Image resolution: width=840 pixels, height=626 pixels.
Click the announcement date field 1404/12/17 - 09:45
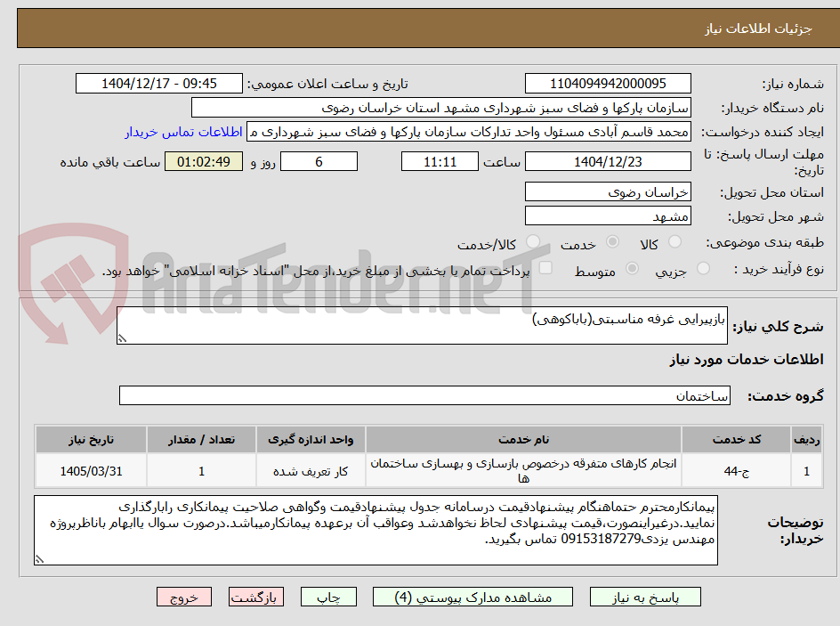(x=159, y=84)
